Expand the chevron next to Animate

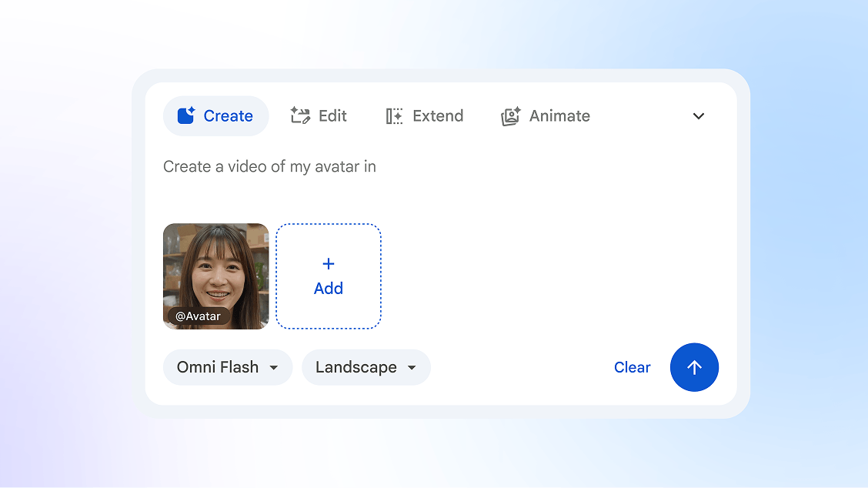[x=699, y=115]
